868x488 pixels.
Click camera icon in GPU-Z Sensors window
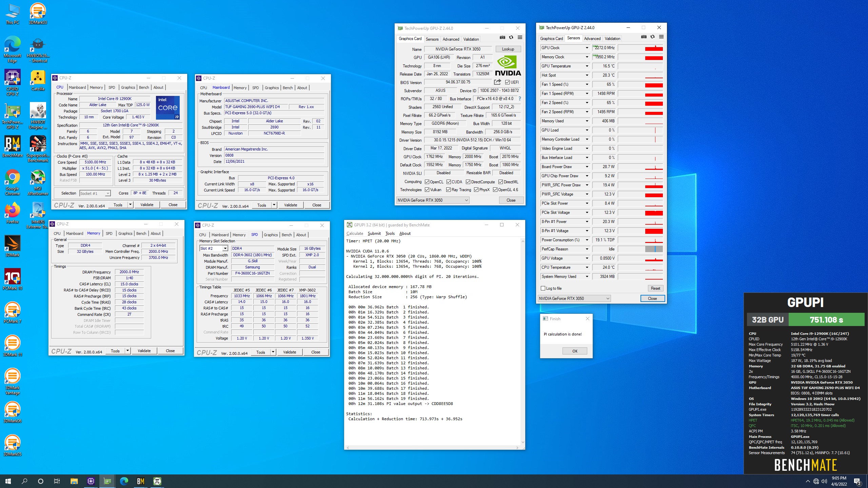[x=644, y=37]
